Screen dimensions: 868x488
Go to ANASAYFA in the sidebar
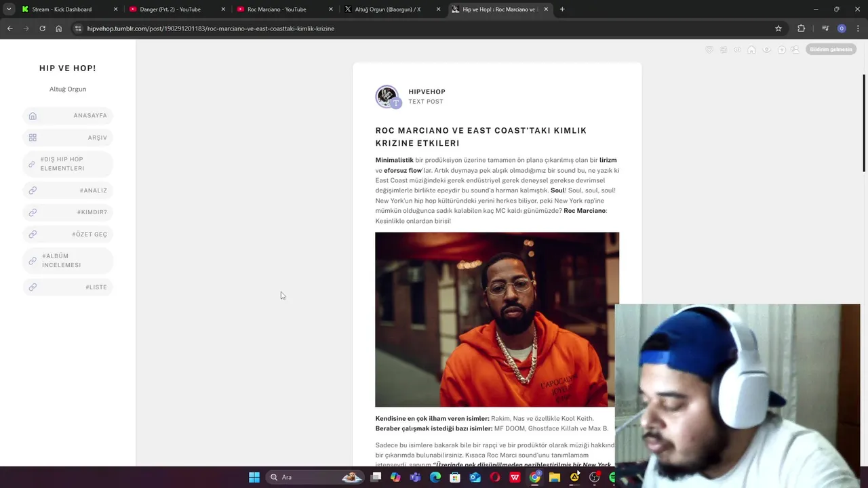coord(68,115)
